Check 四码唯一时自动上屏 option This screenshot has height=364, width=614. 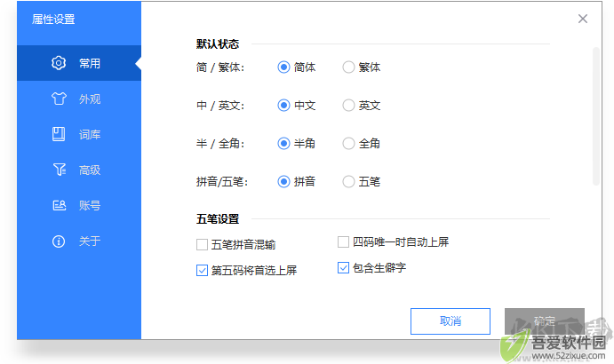pyautogui.click(x=343, y=241)
